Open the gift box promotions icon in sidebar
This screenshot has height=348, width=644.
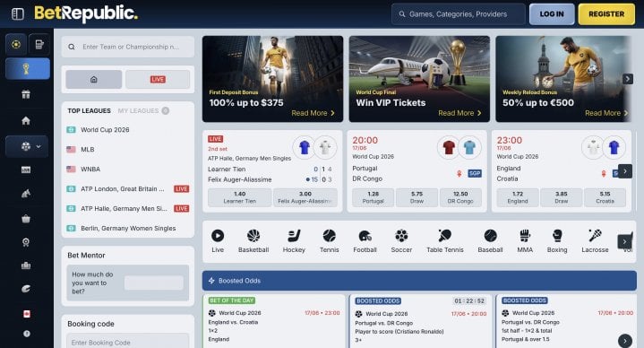tap(26, 94)
